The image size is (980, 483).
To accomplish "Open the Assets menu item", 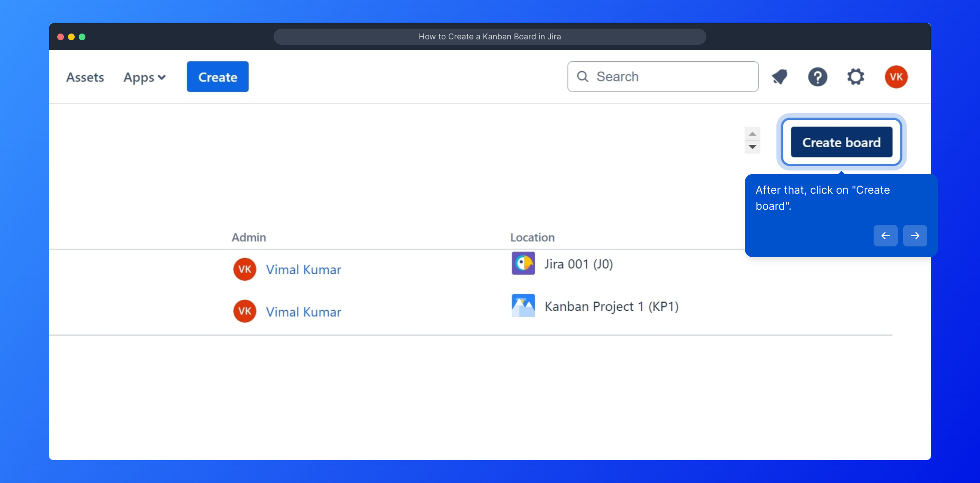I will [85, 77].
